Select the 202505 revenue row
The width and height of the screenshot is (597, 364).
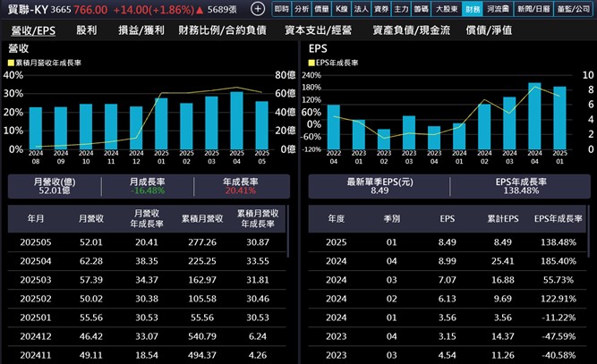(x=147, y=242)
